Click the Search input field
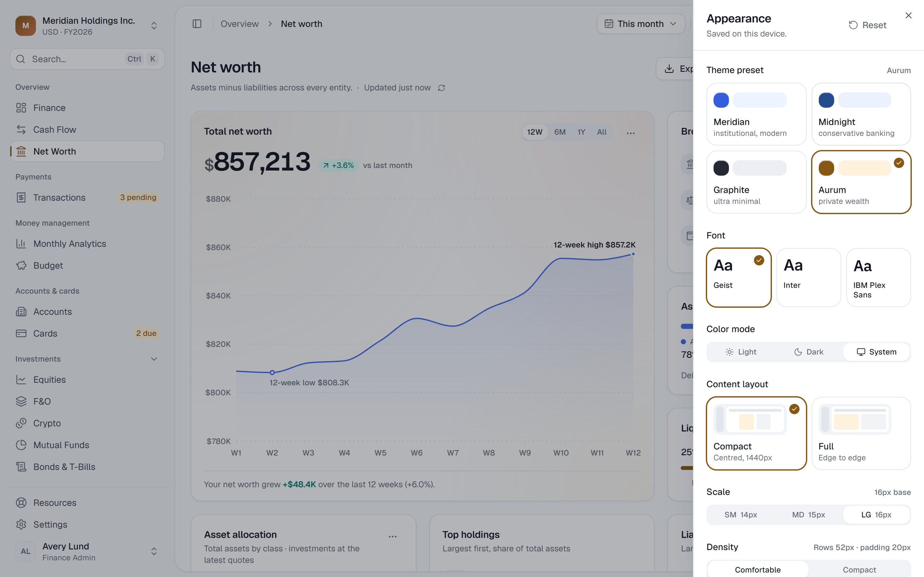The image size is (924, 577). pos(87,59)
